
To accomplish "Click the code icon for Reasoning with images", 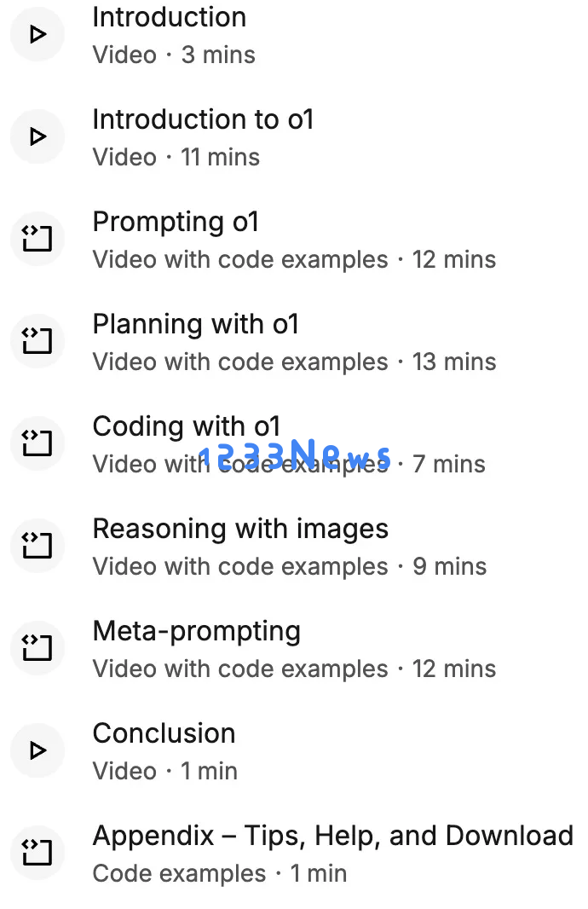I will click(37, 546).
